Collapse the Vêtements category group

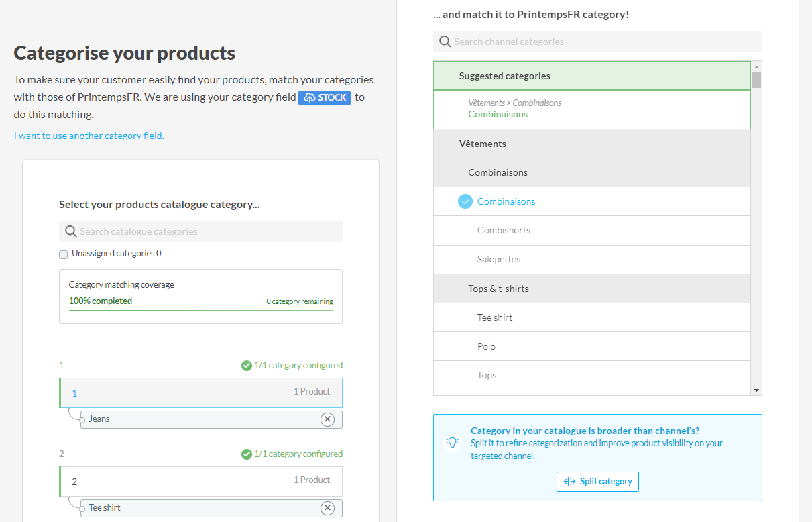[483, 144]
